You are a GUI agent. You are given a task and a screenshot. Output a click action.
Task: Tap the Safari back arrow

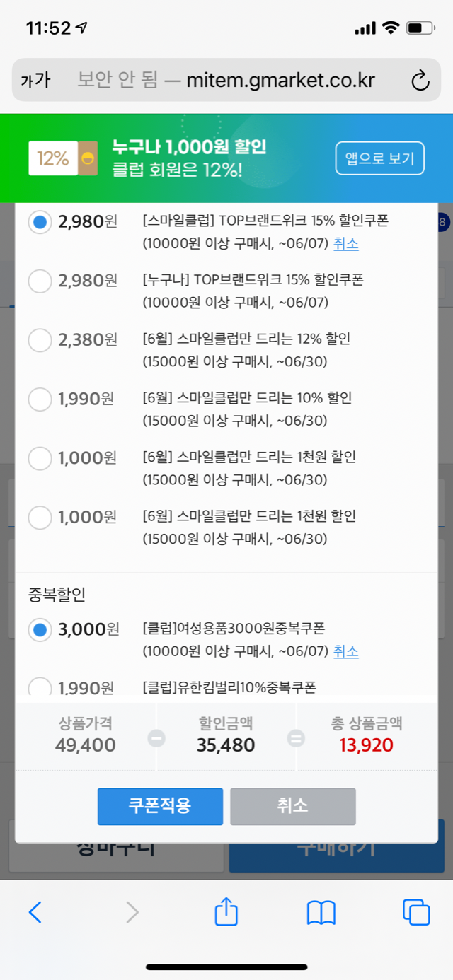[35, 912]
